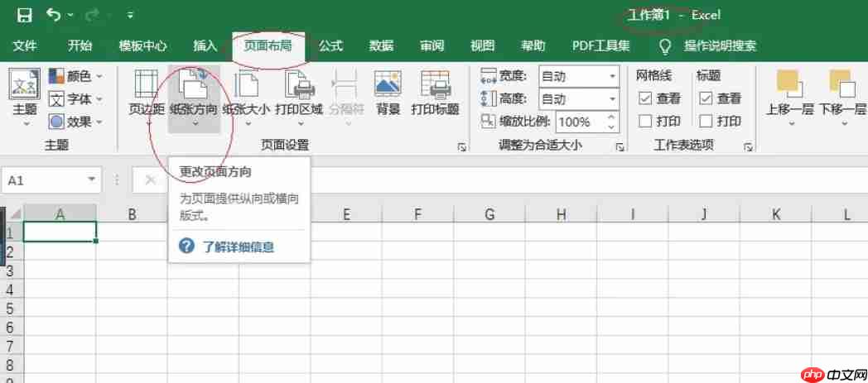
Task: Toggle the 标题 查看 checkbox
Action: click(706, 99)
